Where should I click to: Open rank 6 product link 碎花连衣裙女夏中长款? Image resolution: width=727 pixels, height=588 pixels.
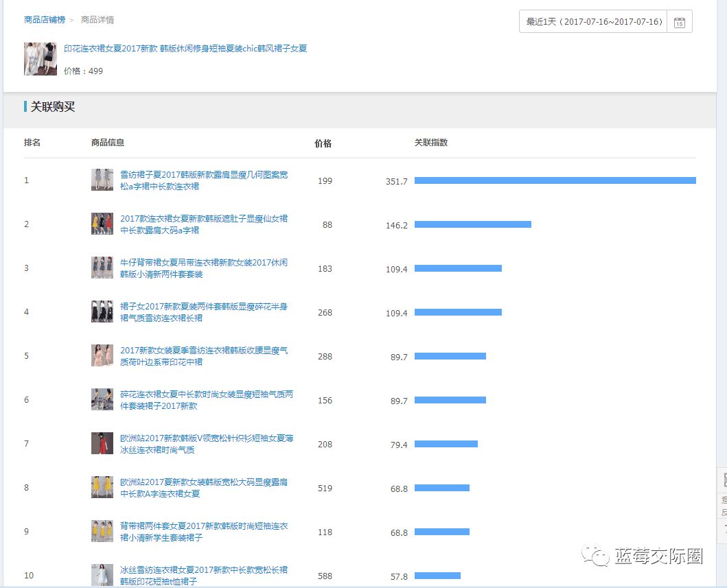tap(207, 400)
